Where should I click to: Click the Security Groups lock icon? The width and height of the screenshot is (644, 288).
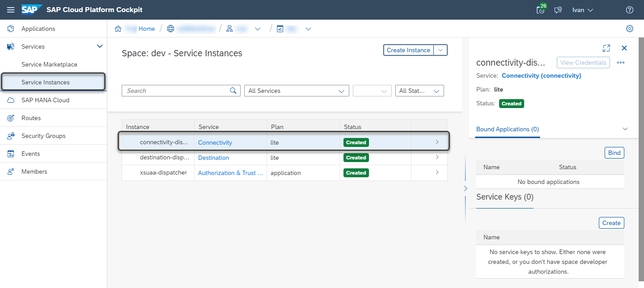(11, 136)
